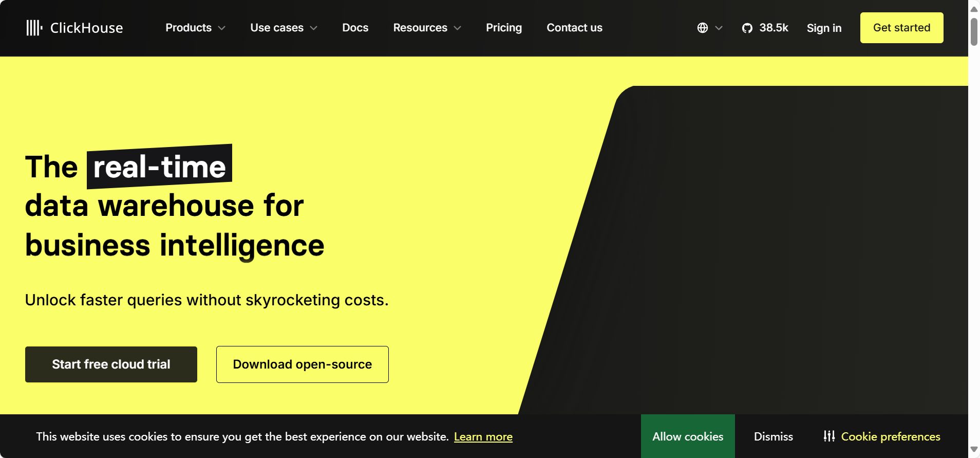Viewport: 980px width, 458px height.
Task: Open the Resources menu
Action: [x=427, y=28]
